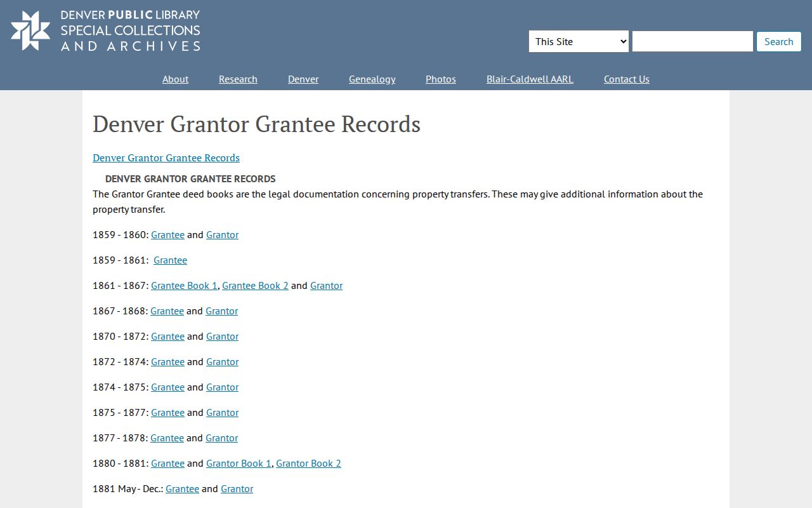
Task: Open the 1872 - 1874 Grantee link
Action: point(167,361)
